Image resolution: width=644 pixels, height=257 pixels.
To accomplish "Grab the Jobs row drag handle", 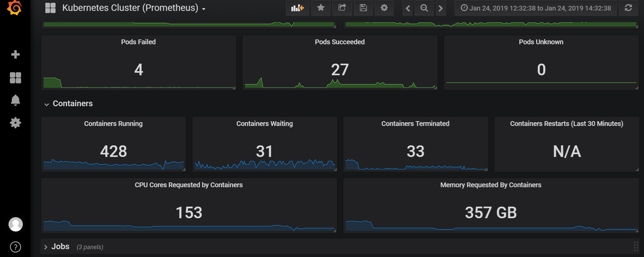I will [x=636, y=246].
